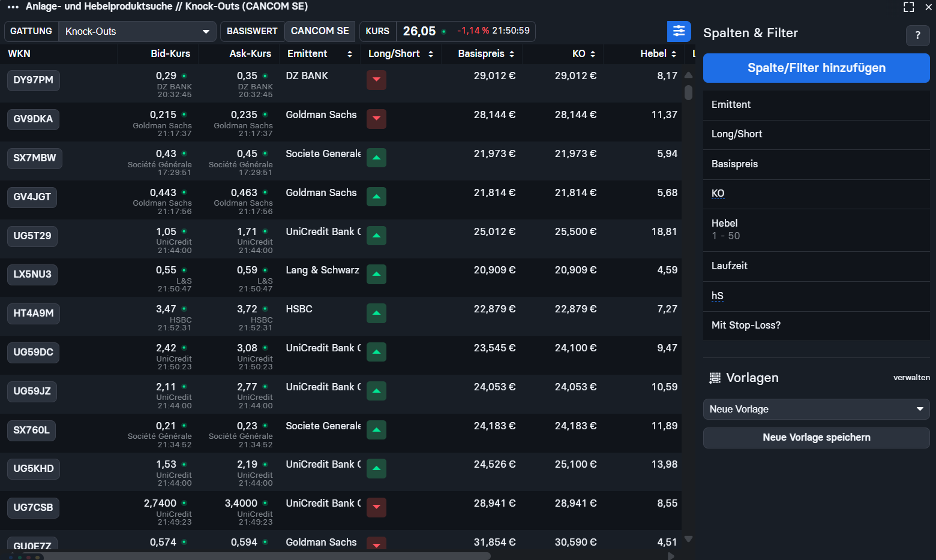Click Neue Vorlage speichern button
The height and width of the screenshot is (560, 936).
tap(816, 438)
